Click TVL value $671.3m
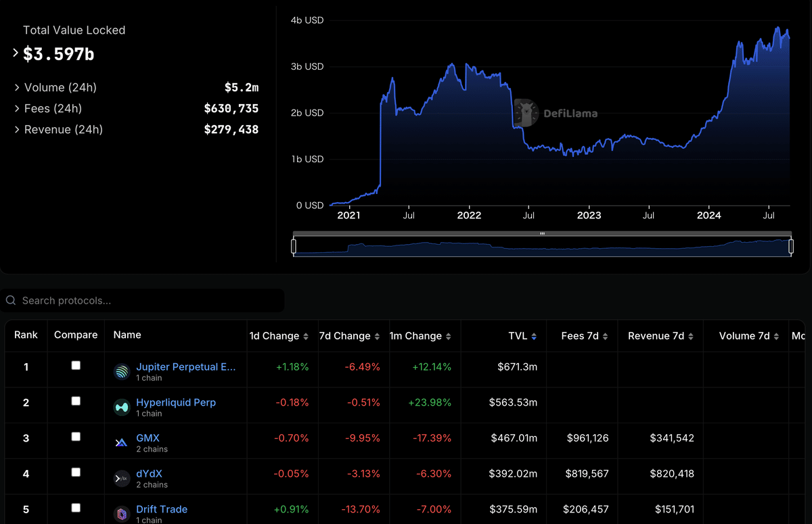 click(x=516, y=366)
